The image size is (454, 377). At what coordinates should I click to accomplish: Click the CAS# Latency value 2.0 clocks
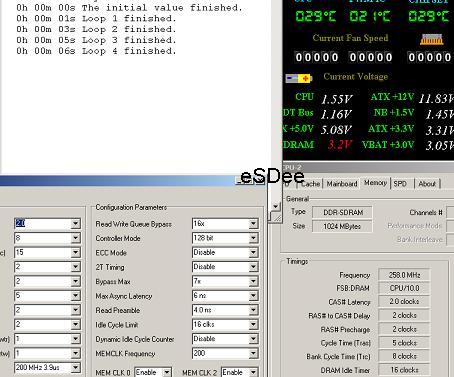(x=404, y=302)
